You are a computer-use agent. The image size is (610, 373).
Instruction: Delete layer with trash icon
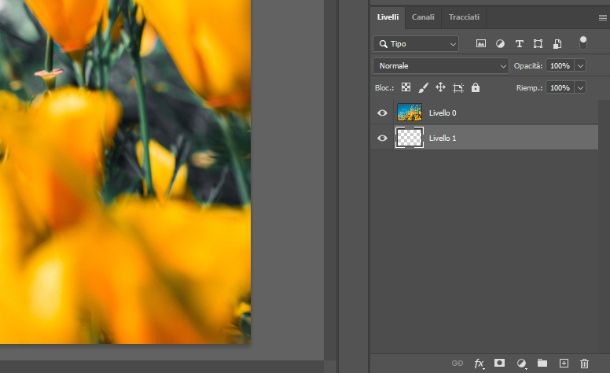[584, 363]
